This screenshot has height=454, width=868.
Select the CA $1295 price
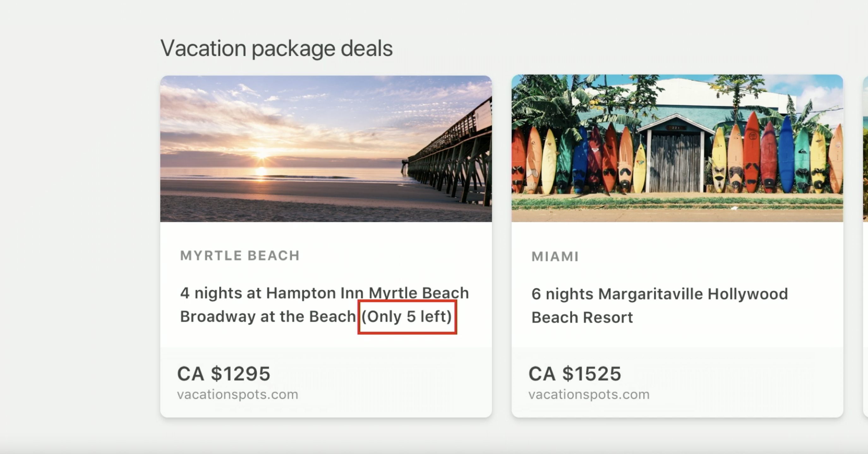224,374
